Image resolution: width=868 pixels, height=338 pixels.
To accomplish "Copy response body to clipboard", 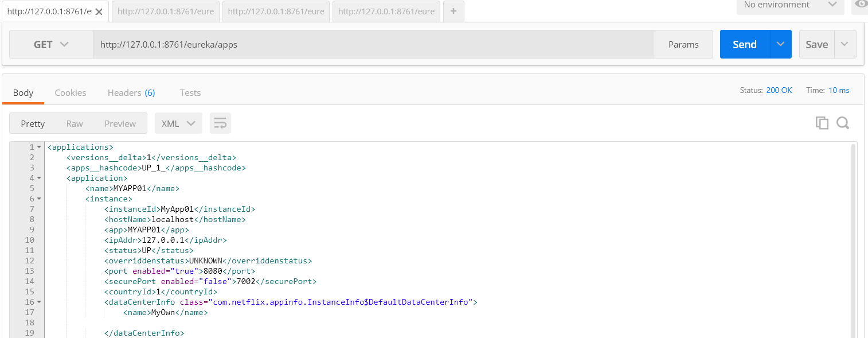I will (x=822, y=123).
